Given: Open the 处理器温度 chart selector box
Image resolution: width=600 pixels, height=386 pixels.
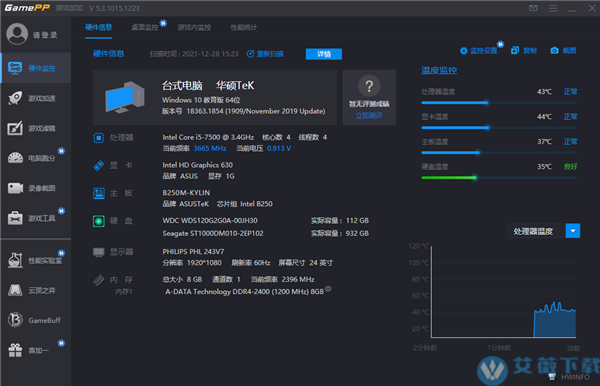Looking at the screenshot, I should pos(544,231).
